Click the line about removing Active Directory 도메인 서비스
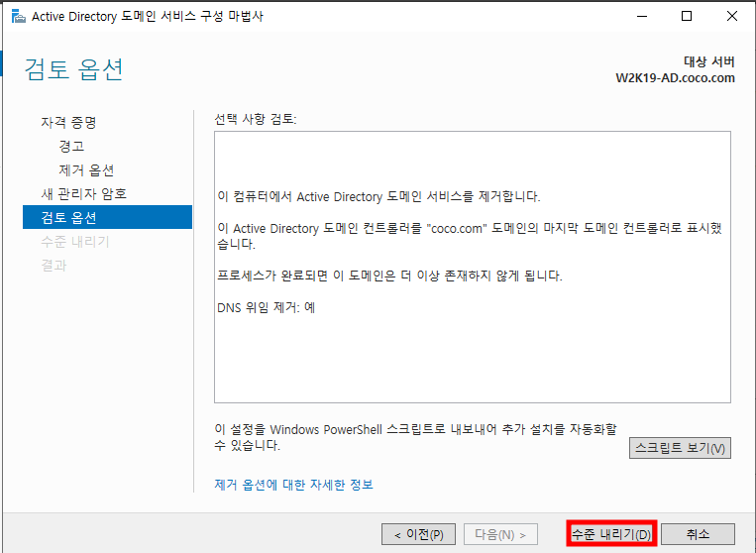Screen dimensions: 756x553 378,196
